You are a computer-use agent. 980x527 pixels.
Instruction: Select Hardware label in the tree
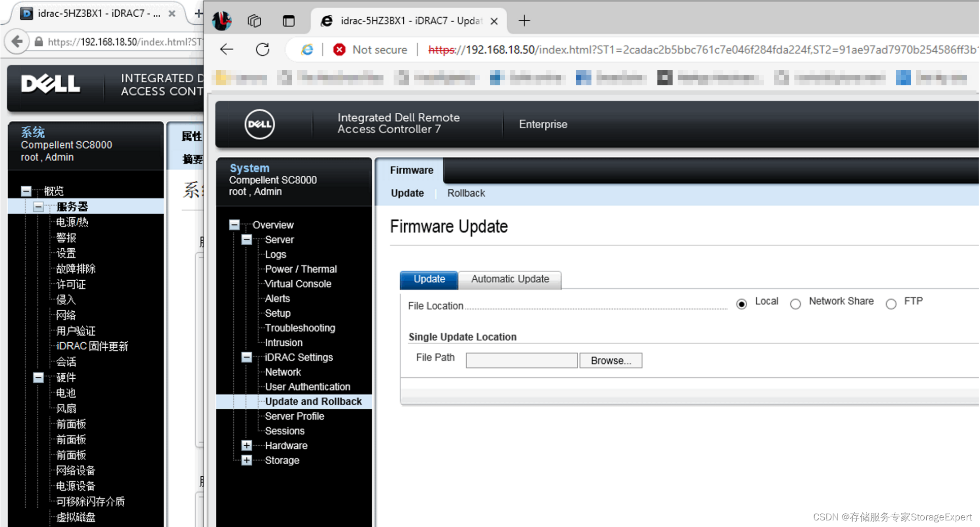(x=286, y=446)
